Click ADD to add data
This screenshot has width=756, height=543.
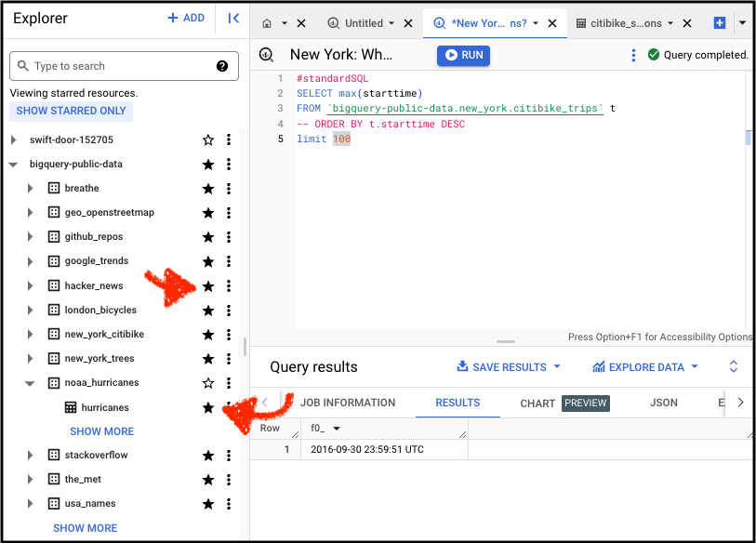pos(186,18)
